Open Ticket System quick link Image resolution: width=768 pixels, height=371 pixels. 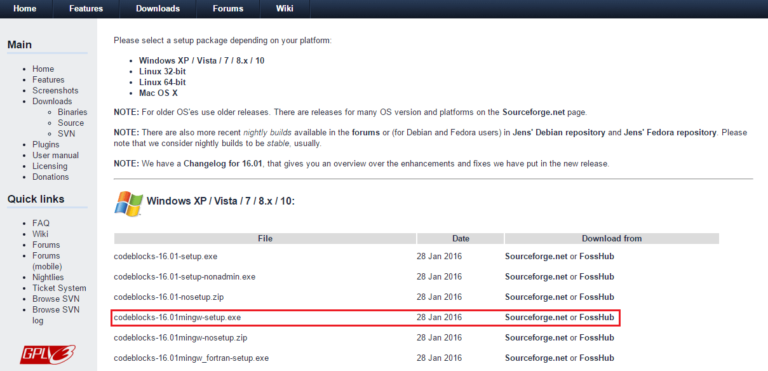point(59,288)
